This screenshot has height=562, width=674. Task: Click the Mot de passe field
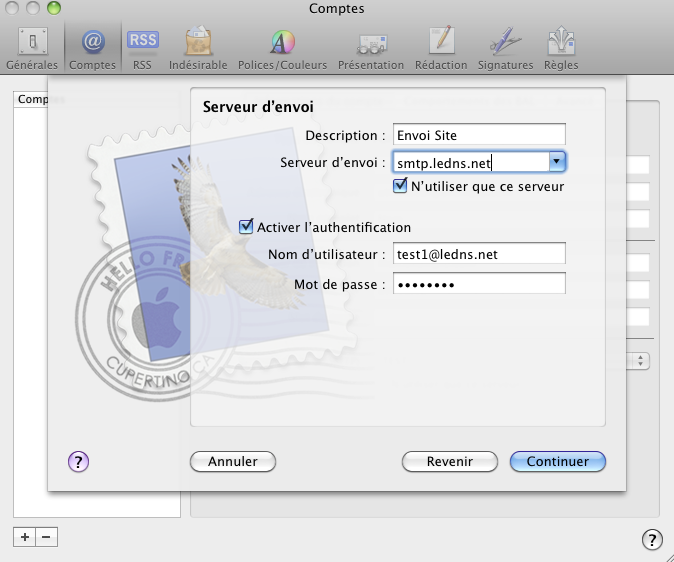click(x=478, y=285)
